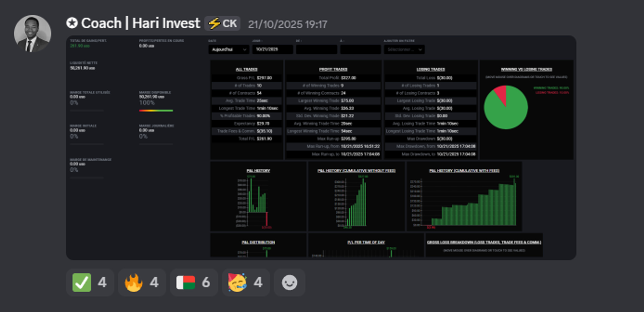
Task: Toggle the fire emoji reaction
Action: [x=142, y=282]
